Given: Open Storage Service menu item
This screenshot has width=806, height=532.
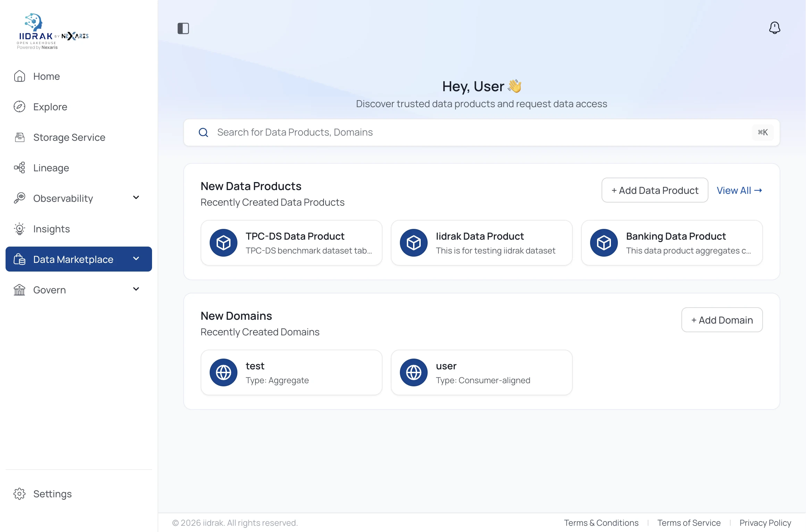Looking at the screenshot, I should tap(79, 137).
